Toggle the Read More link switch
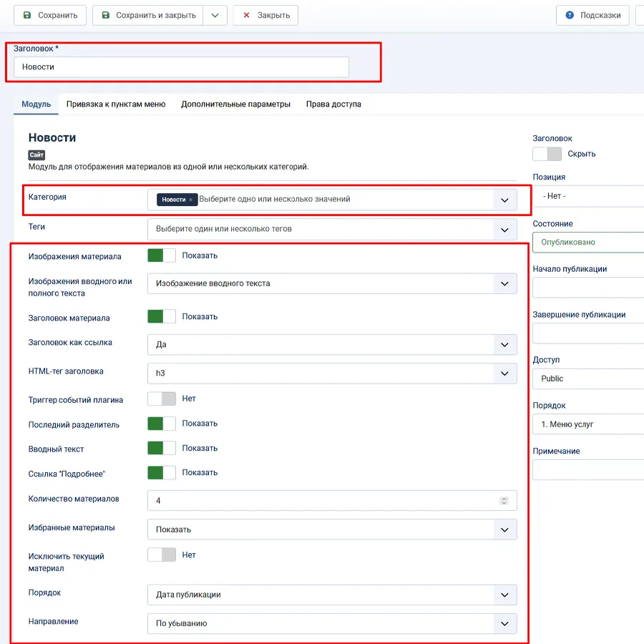 (162, 472)
